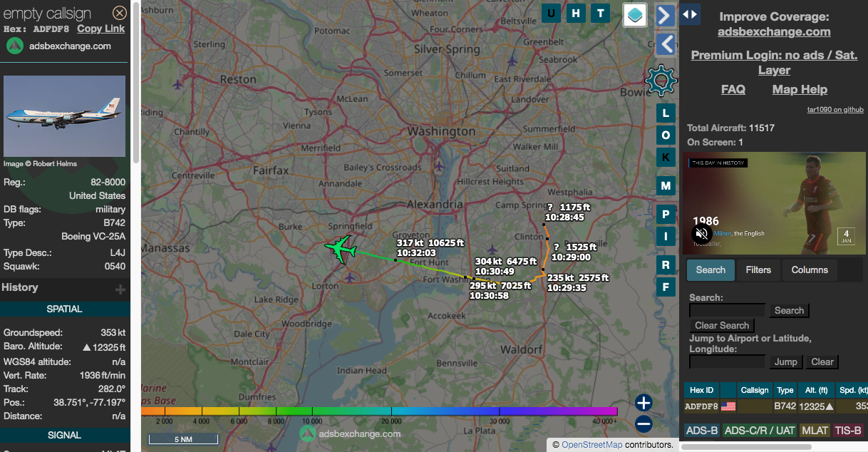Open the Air Force One aircraft photo
868x452 pixels.
click(x=64, y=117)
